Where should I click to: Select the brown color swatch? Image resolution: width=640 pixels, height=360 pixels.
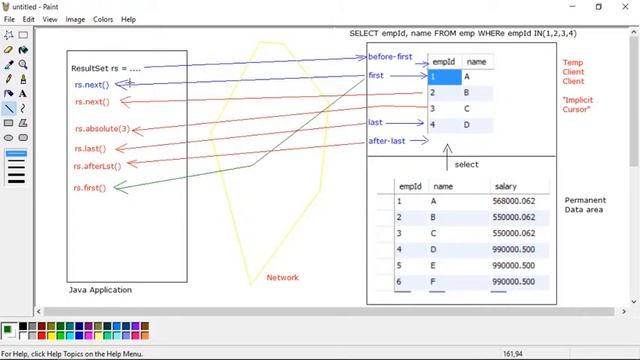[145, 326]
